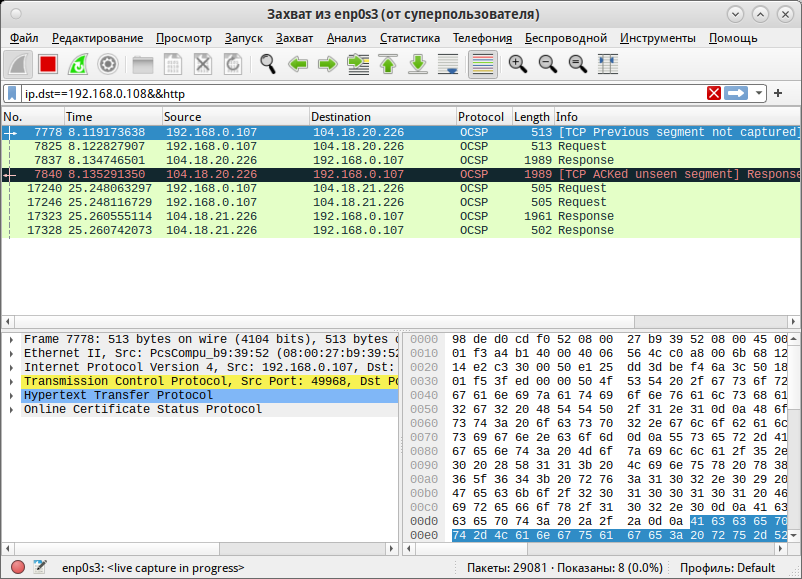Expand Online Certificate Status Protocol node
This screenshot has width=802, height=579.
pos(11,409)
